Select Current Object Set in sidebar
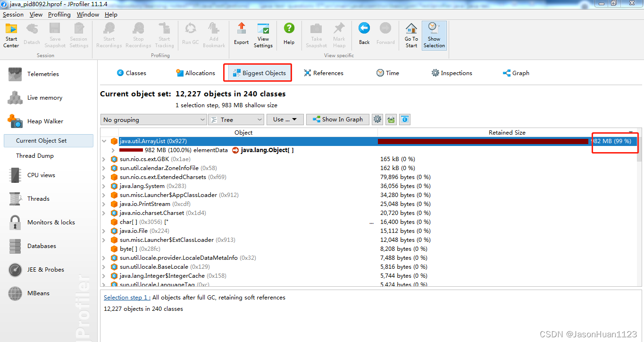 (48, 140)
